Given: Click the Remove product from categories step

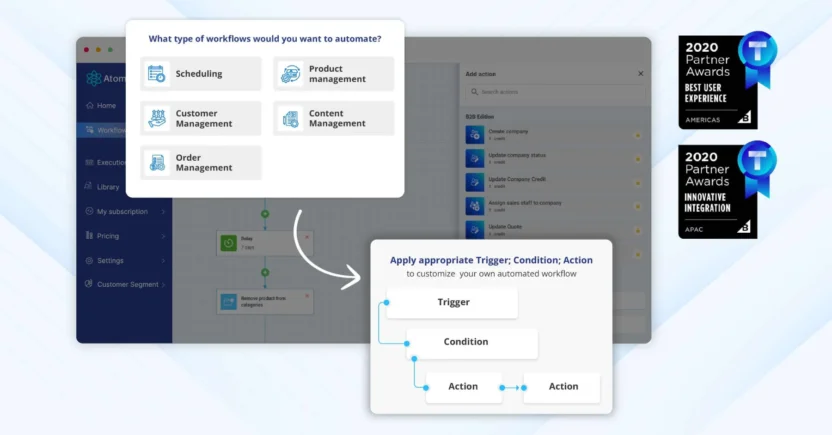Looking at the screenshot, I should (x=265, y=302).
